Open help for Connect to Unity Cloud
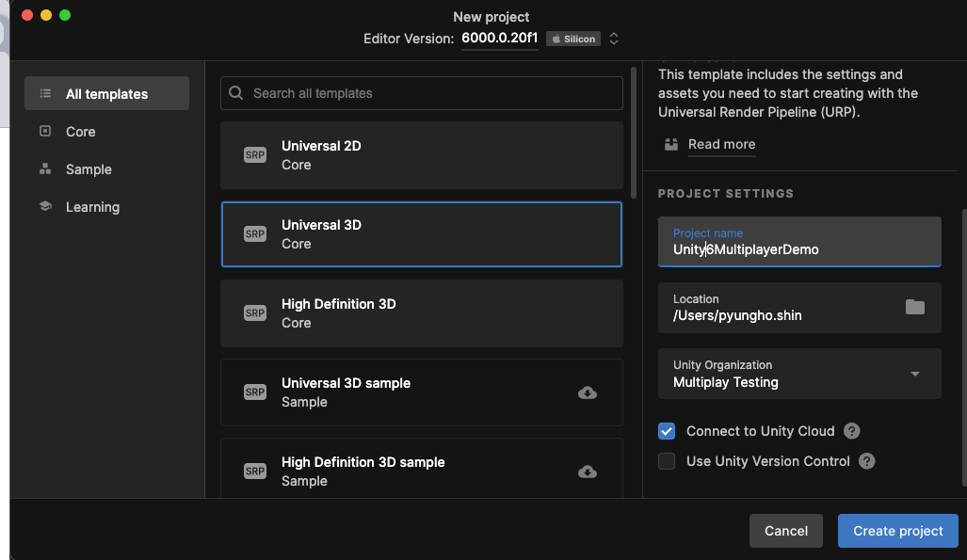The image size is (967, 560). point(852,431)
